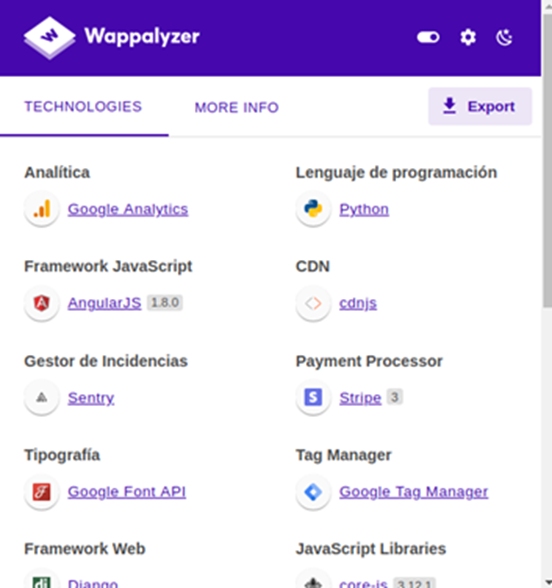552x588 pixels.
Task: Click the Lenguaje de programación heading
Action: click(396, 173)
